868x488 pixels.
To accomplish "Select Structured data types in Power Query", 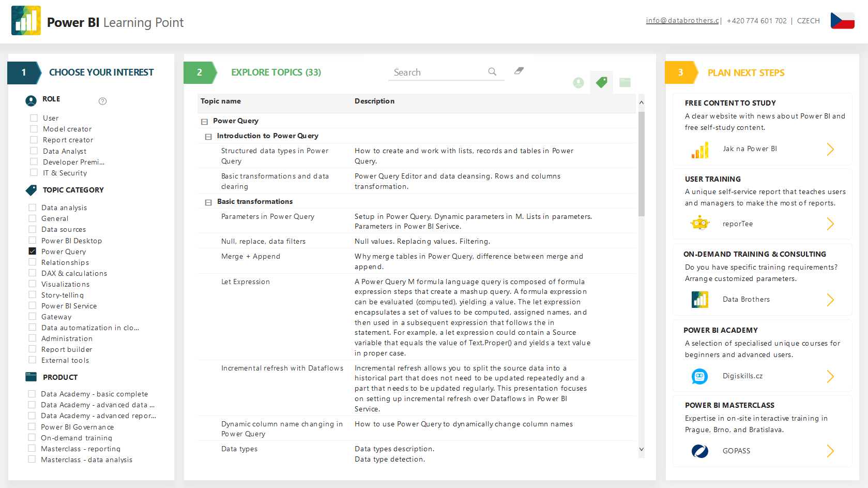I will pyautogui.click(x=275, y=156).
